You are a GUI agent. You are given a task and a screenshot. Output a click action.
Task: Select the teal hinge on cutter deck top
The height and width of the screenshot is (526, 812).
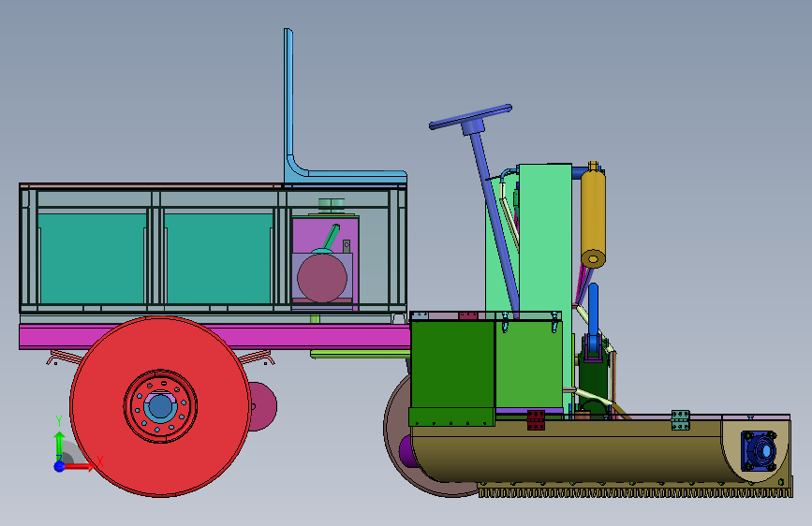(x=681, y=420)
